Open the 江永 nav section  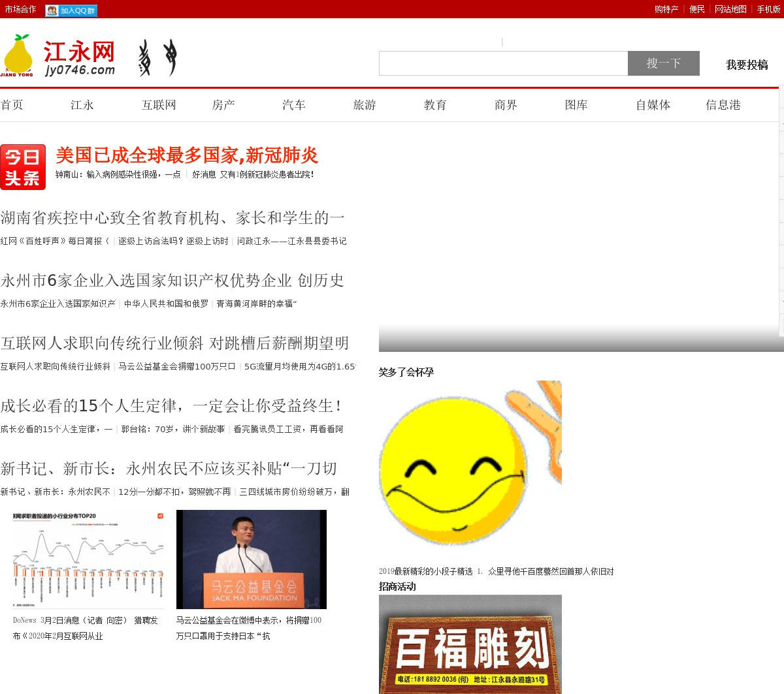(82, 105)
